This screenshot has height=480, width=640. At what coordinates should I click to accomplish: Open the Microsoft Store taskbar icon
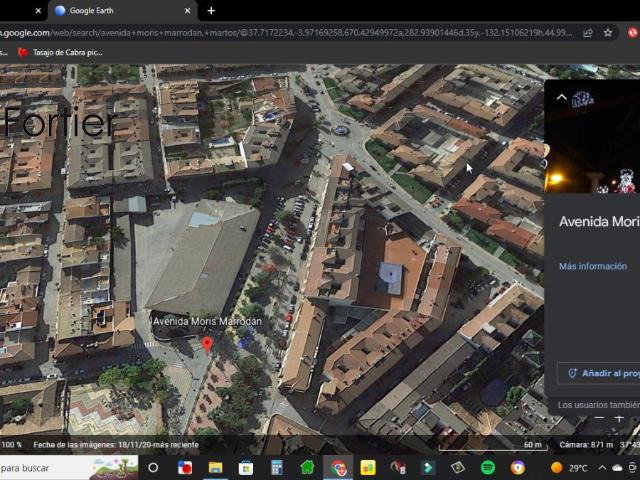coord(245,467)
